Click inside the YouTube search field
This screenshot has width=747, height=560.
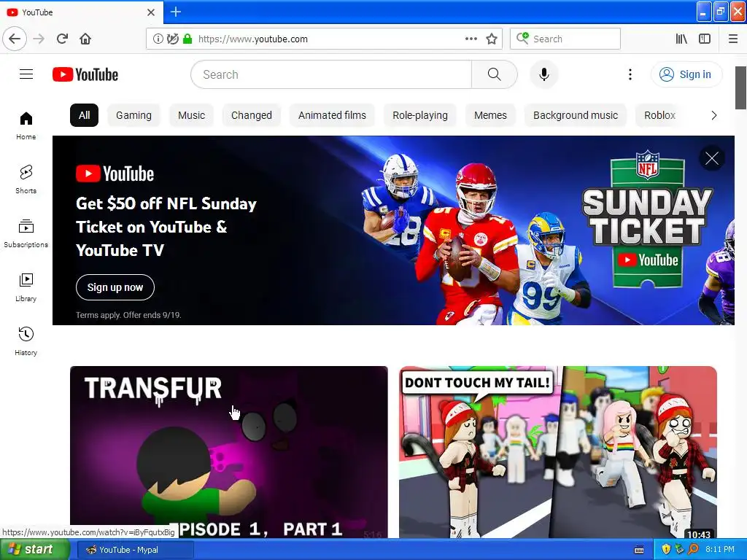point(331,74)
